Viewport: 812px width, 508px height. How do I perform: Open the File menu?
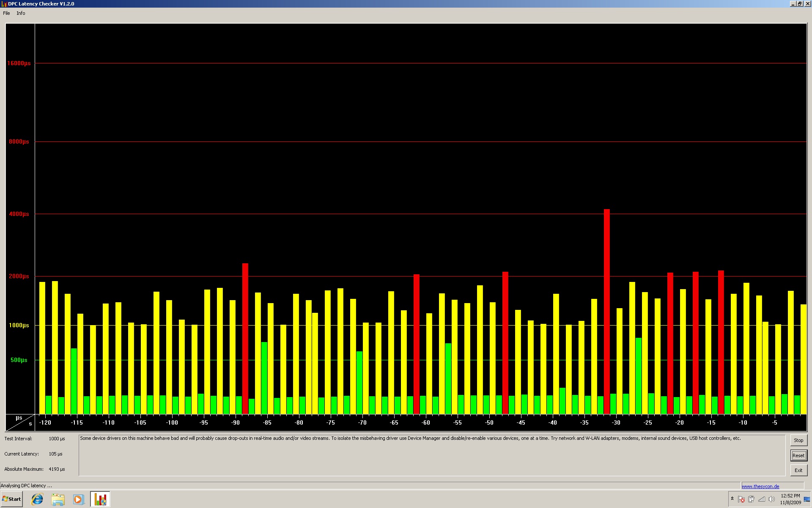pyautogui.click(x=6, y=13)
